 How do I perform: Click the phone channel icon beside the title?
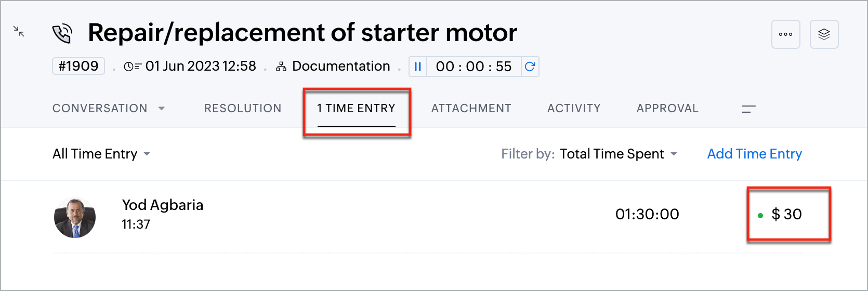[62, 34]
